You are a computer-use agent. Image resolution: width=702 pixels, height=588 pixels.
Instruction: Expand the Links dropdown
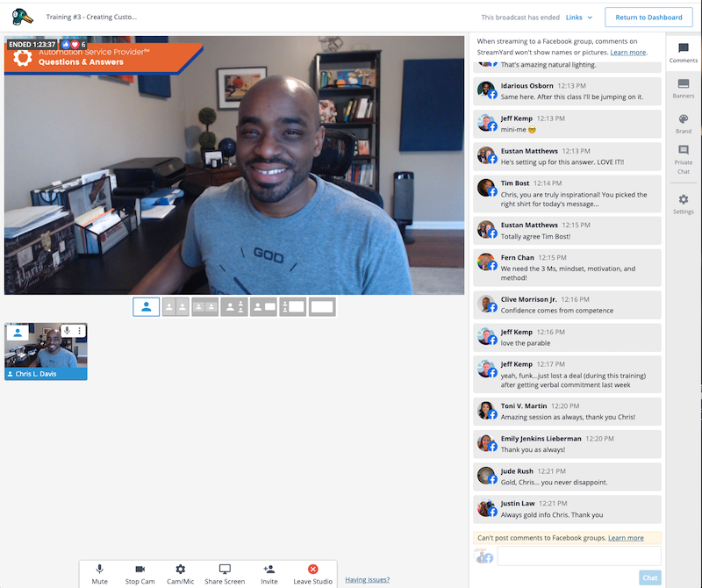coord(579,18)
